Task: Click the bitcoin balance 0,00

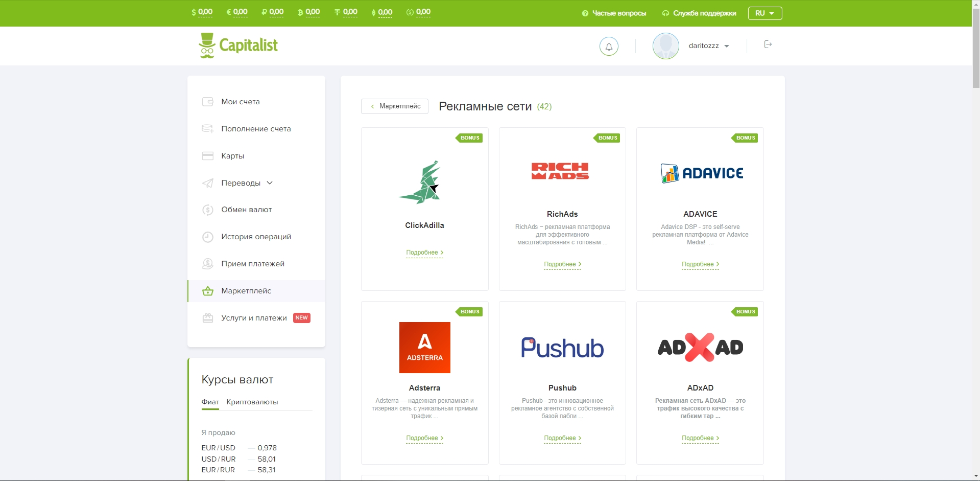Action: [x=313, y=12]
